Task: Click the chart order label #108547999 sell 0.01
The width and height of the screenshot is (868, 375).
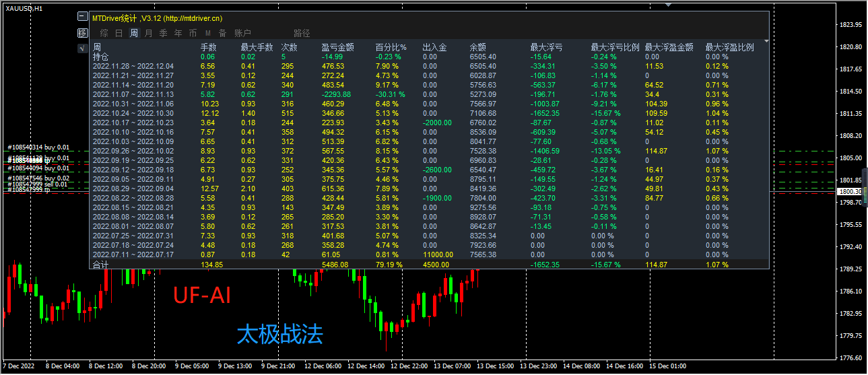Action: click(38, 184)
